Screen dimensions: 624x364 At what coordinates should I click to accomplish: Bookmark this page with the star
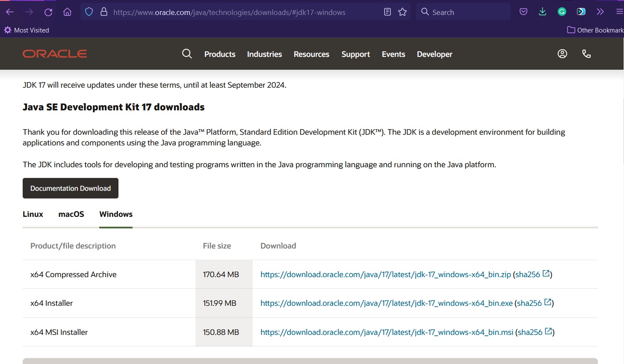point(402,12)
